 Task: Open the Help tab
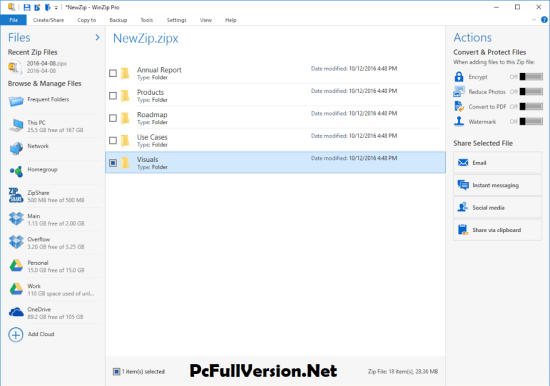click(x=230, y=20)
